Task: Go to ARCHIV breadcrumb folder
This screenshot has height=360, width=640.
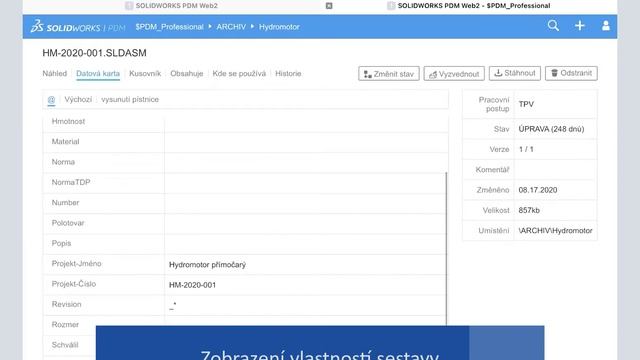Action: (231, 27)
